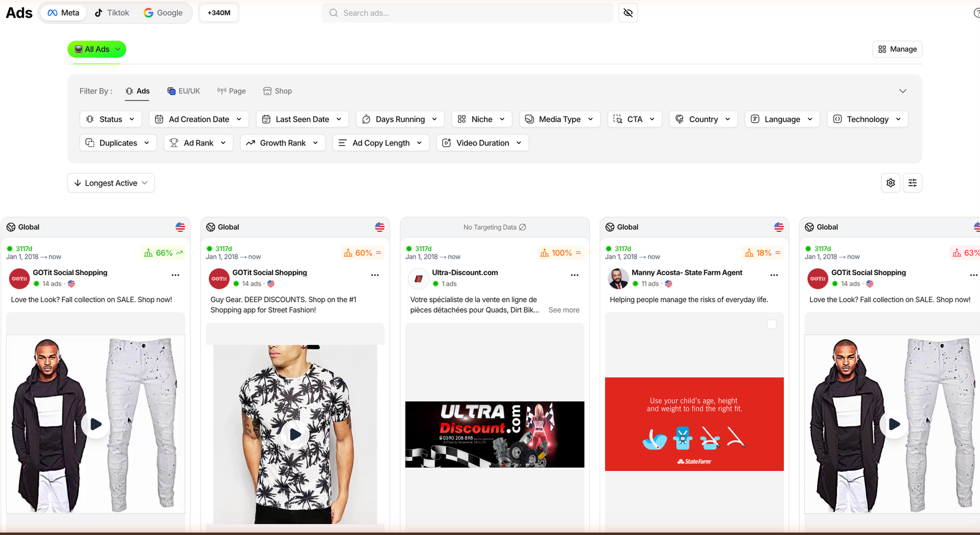Viewport: 980px width, 535px height.
Task: Click See more on Ultra-Discount ad text
Action: [564, 310]
